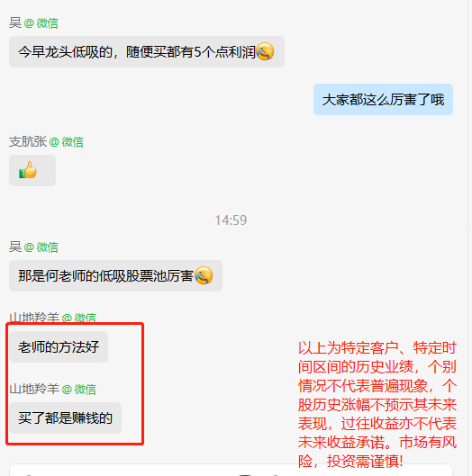Viewport: 472px width, 476px height.
Task: Select the message bubble 老师的方法好
Action: [x=59, y=346]
